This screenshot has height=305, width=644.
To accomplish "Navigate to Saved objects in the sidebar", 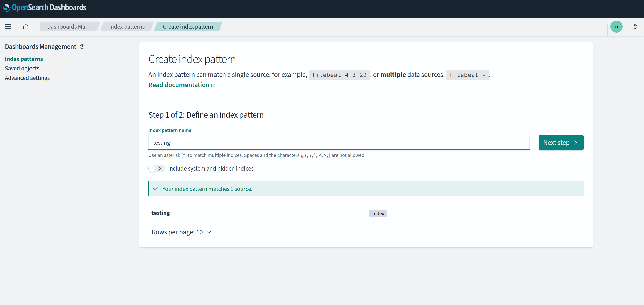I will click(22, 68).
